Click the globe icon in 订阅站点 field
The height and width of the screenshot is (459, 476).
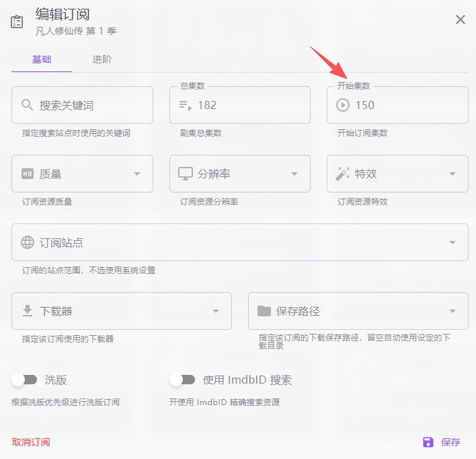[x=28, y=242]
